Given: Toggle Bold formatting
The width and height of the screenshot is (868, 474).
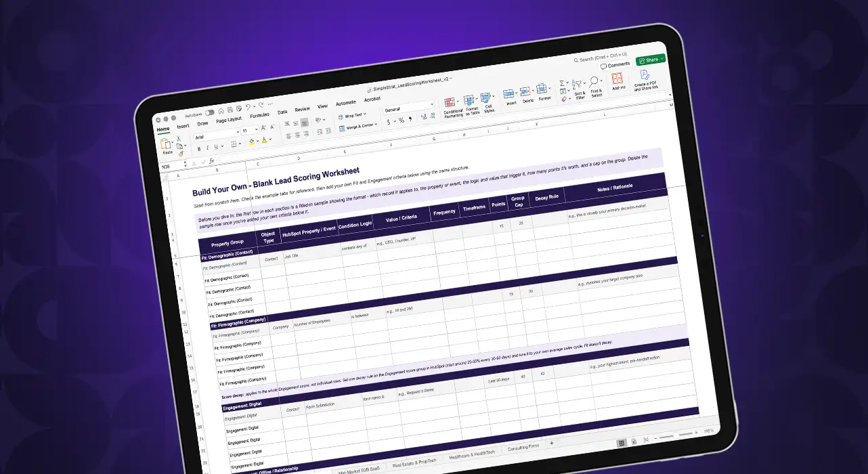Looking at the screenshot, I should tap(199, 149).
